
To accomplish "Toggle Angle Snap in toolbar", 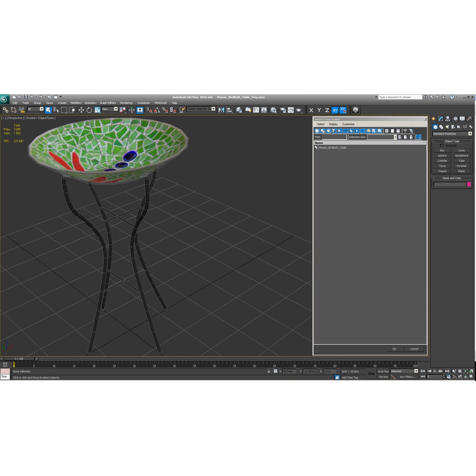I will [157, 110].
